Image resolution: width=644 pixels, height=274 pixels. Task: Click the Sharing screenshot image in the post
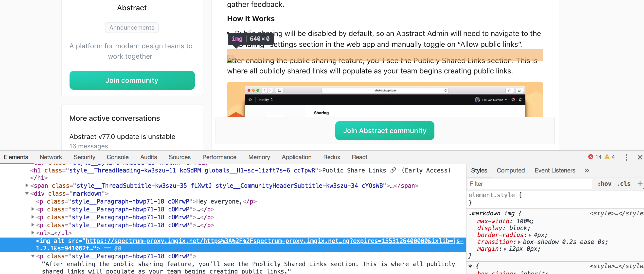pos(385,99)
